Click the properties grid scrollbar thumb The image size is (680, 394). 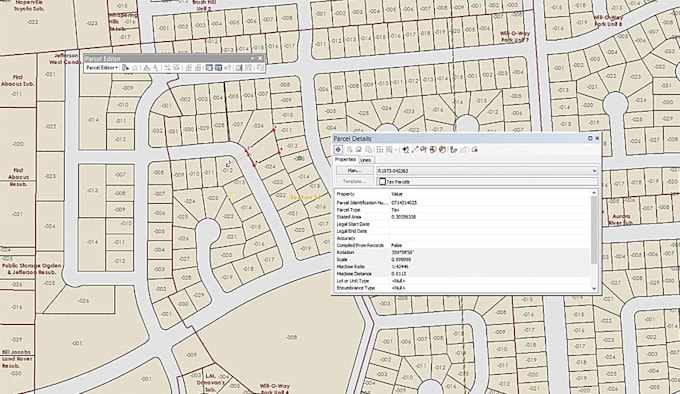[594, 229]
